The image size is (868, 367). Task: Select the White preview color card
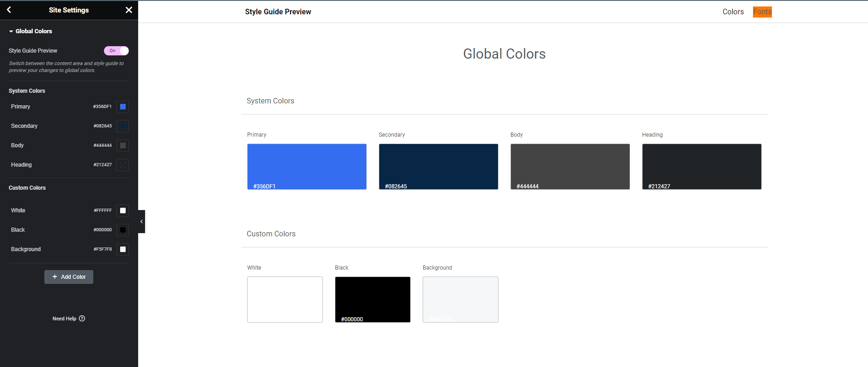(x=285, y=300)
